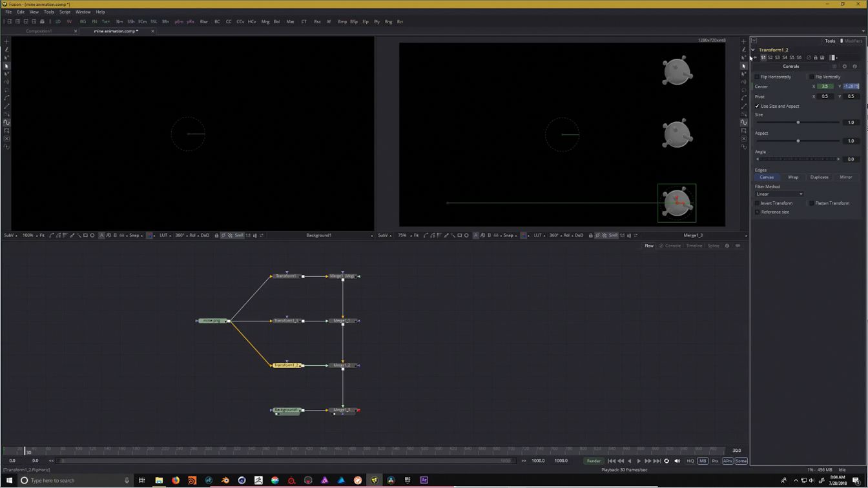Click the BG background tool icon
868x488 pixels.
pyautogui.click(x=83, y=22)
